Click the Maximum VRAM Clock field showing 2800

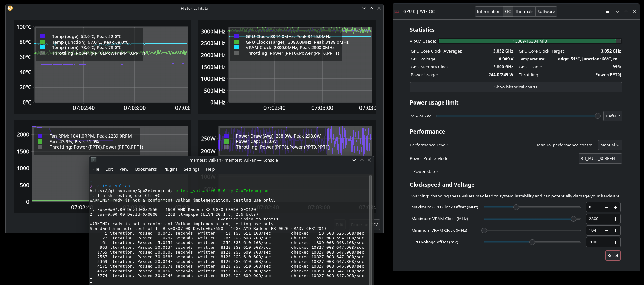point(594,219)
